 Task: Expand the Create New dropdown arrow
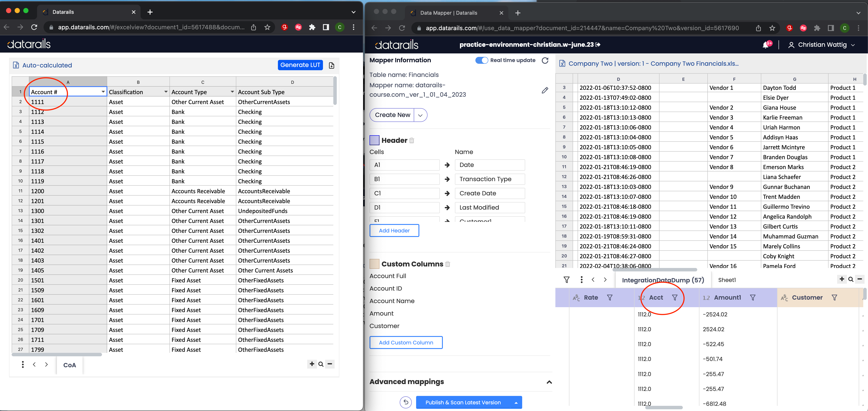[x=420, y=115]
